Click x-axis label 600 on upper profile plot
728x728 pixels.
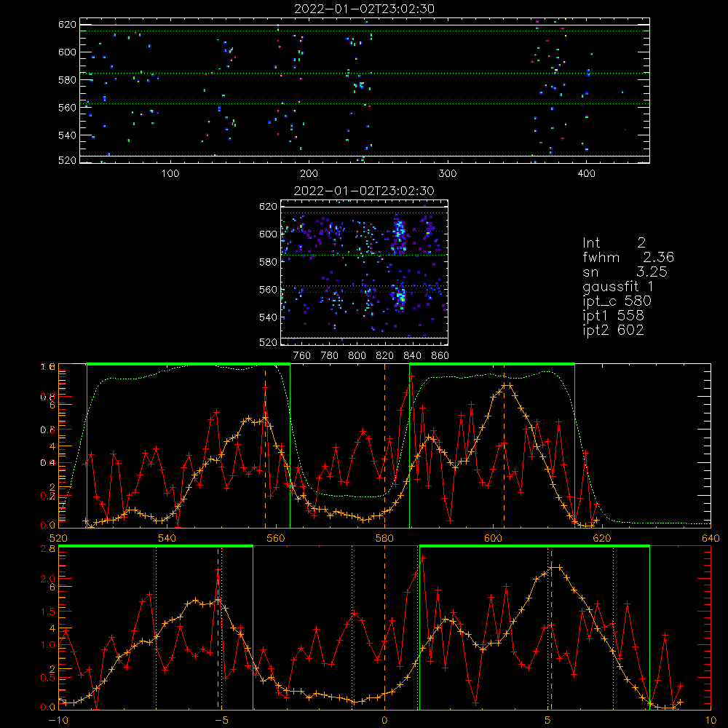click(x=493, y=538)
